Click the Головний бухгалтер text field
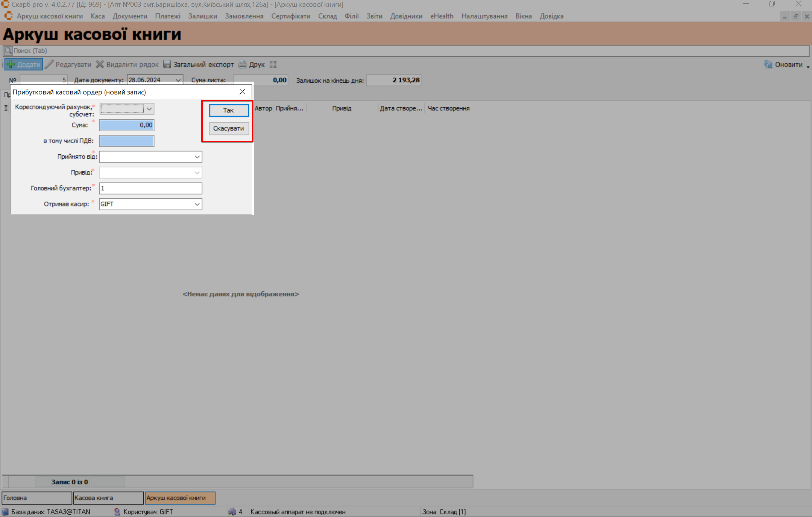 pyautogui.click(x=150, y=188)
